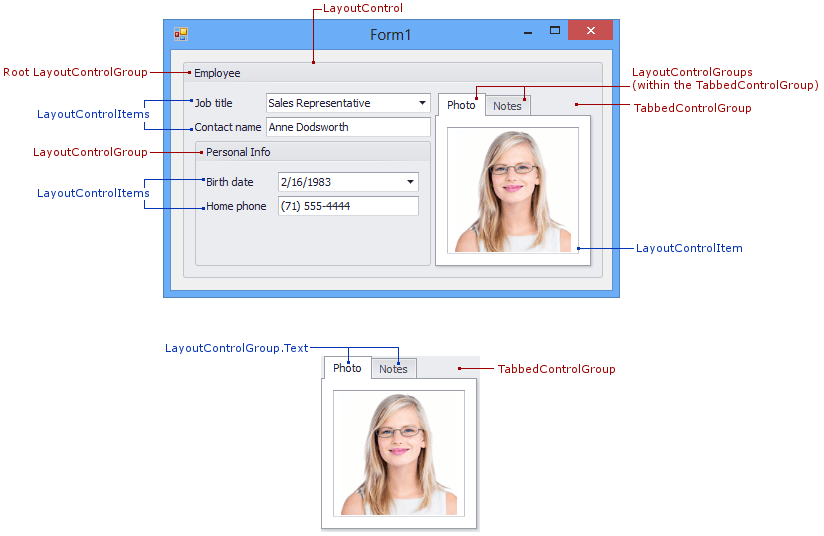Click the Job title label
Screen dimensions: 824x536
pos(213,103)
